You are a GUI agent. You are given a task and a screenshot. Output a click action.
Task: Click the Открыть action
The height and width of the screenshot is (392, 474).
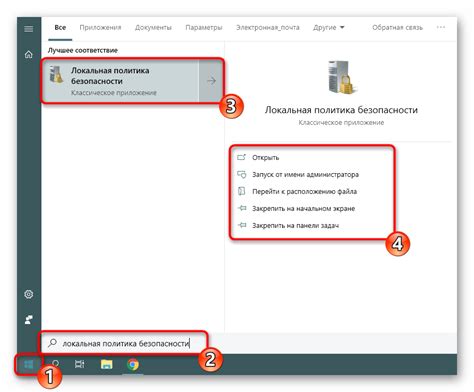pyautogui.click(x=266, y=158)
